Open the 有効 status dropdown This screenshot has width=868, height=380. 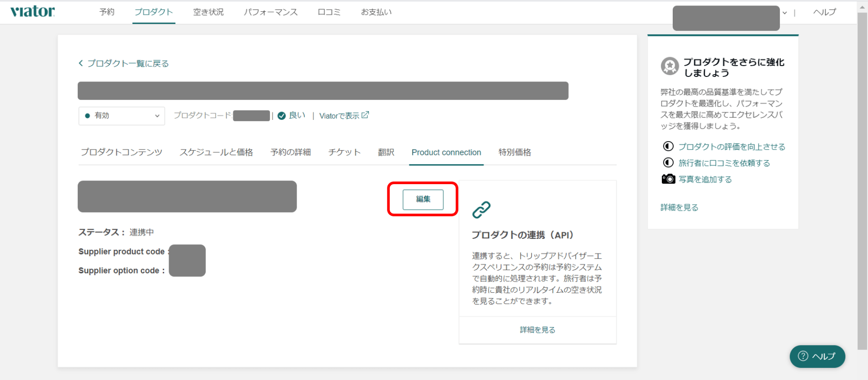(x=122, y=116)
